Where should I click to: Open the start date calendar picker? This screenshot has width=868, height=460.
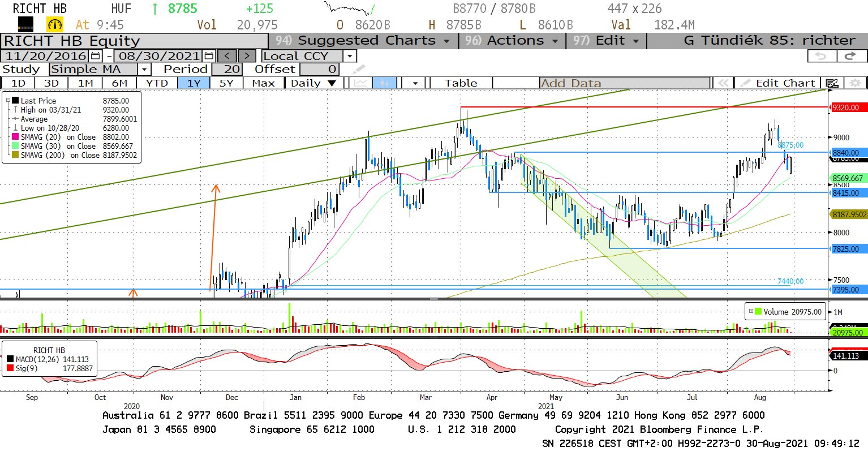coord(95,56)
